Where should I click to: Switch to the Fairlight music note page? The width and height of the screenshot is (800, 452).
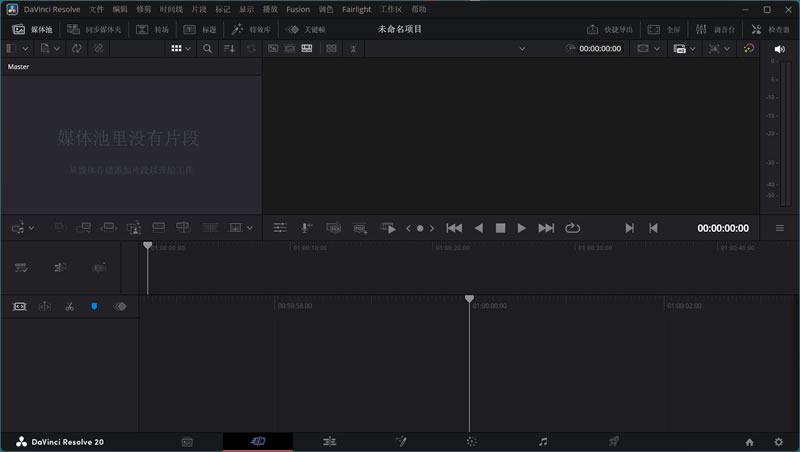point(543,442)
